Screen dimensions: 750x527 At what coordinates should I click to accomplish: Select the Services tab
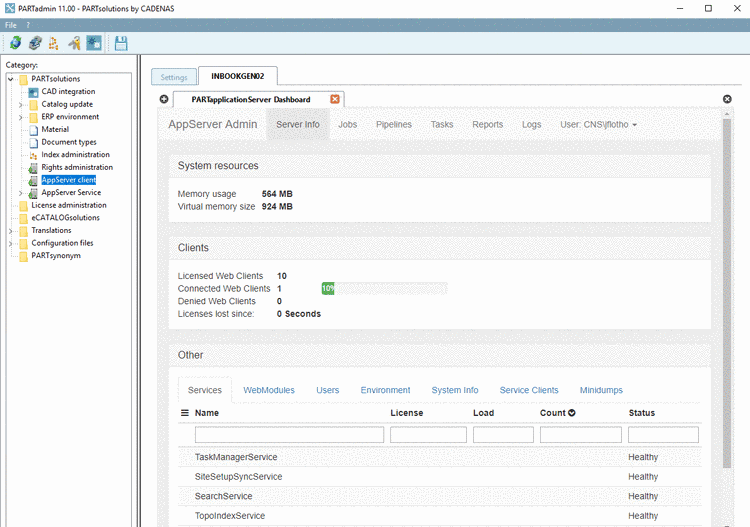point(205,390)
